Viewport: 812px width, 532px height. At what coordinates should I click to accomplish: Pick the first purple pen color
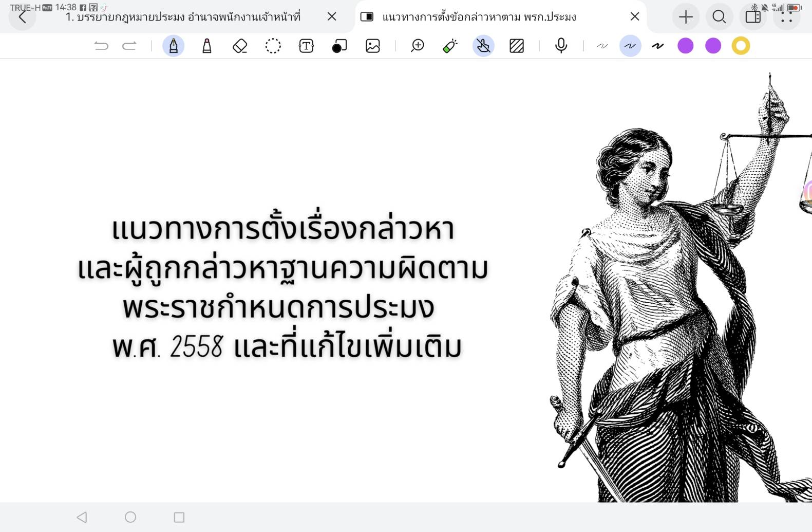[x=686, y=46]
